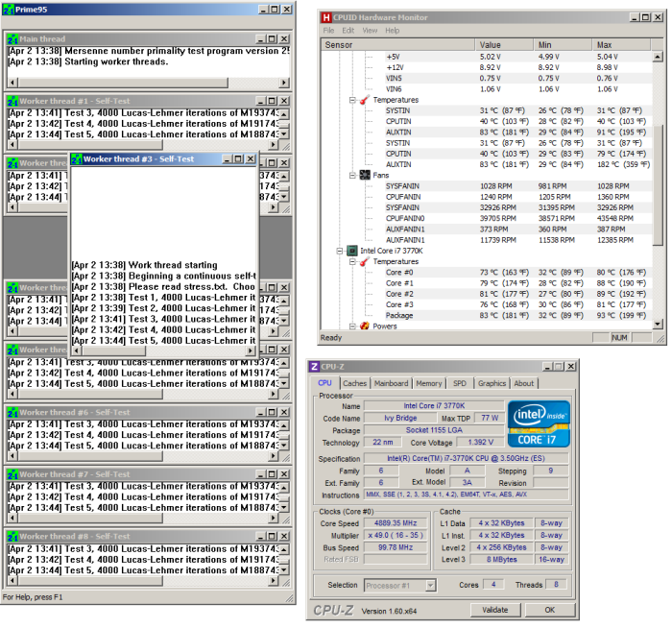Click the CPU-Z title bar icon
This screenshot has height=628, width=672.
(314, 367)
